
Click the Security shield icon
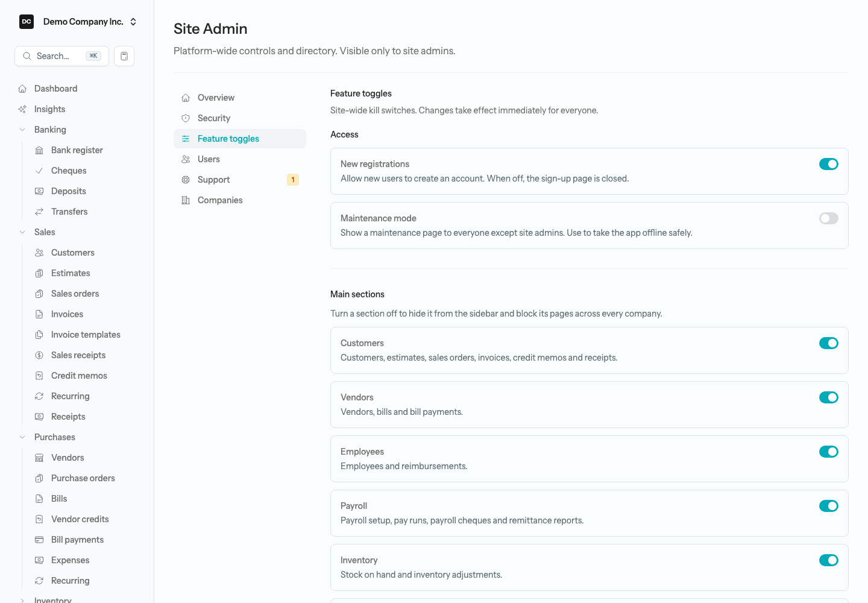(x=186, y=118)
